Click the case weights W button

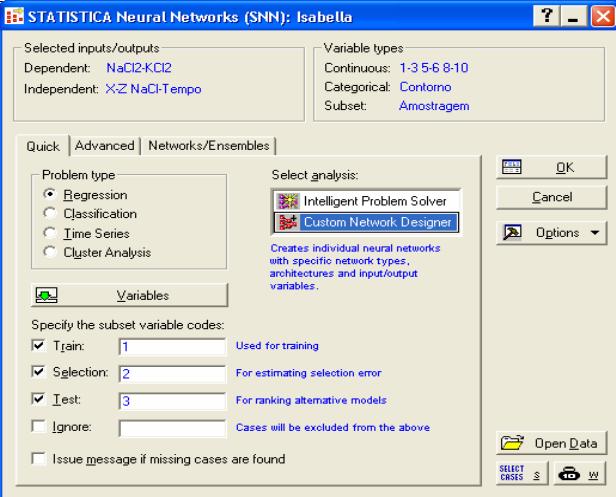pyautogui.click(x=580, y=473)
